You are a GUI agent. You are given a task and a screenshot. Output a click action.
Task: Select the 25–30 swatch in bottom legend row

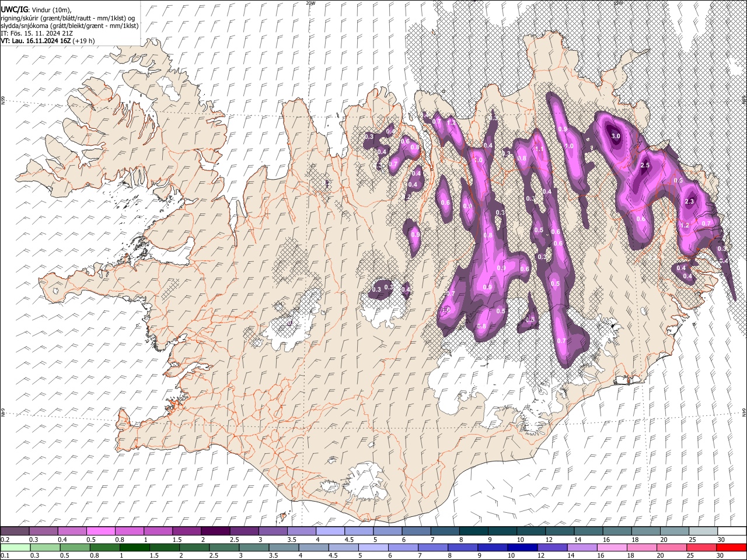point(701,547)
